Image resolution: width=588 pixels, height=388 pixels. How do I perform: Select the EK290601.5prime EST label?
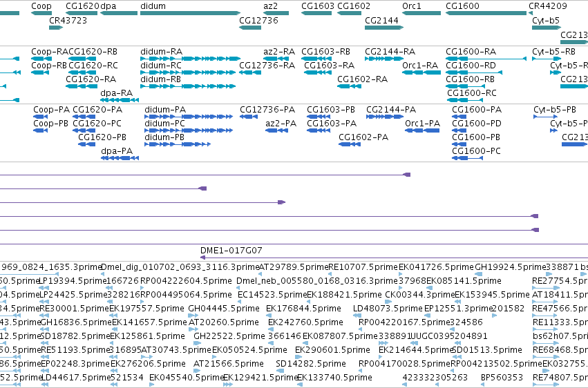point(332,350)
